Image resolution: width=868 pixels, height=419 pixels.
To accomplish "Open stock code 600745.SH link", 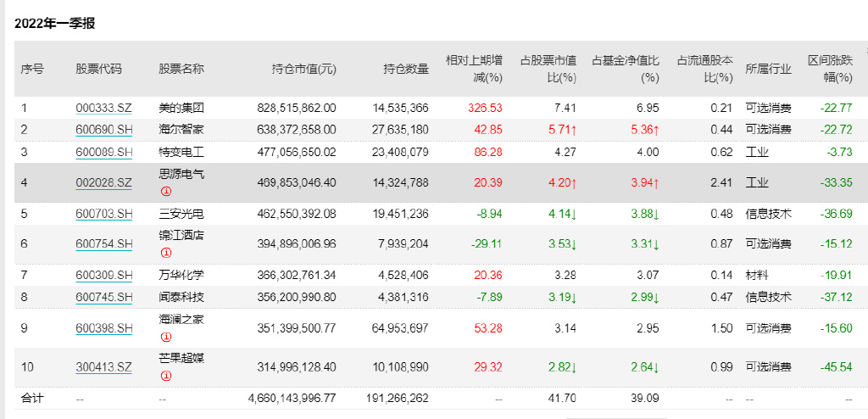I will click(104, 297).
